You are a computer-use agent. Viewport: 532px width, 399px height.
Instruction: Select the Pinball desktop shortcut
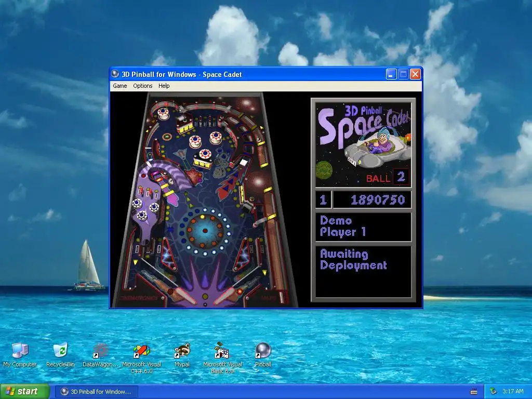point(263,355)
